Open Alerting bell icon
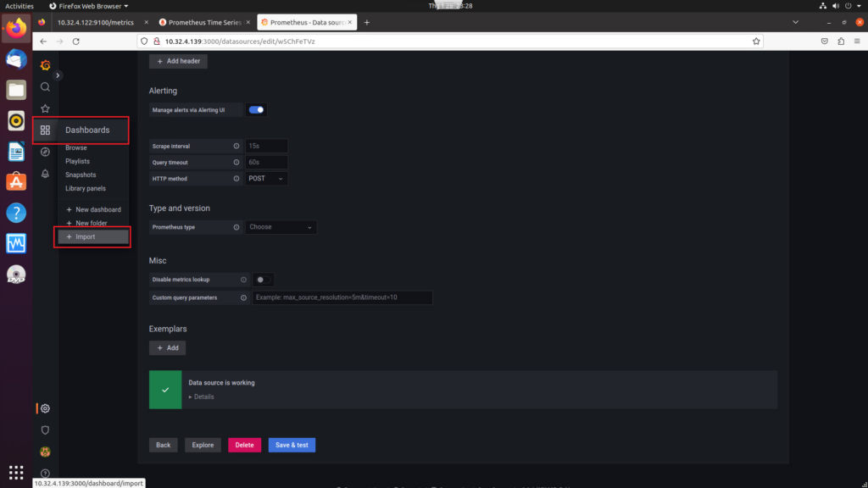 point(46,174)
